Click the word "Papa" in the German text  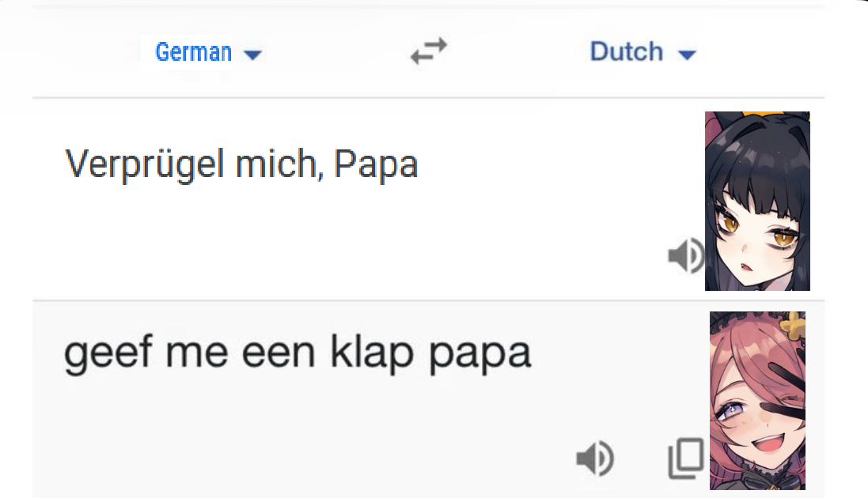(x=376, y=164)
